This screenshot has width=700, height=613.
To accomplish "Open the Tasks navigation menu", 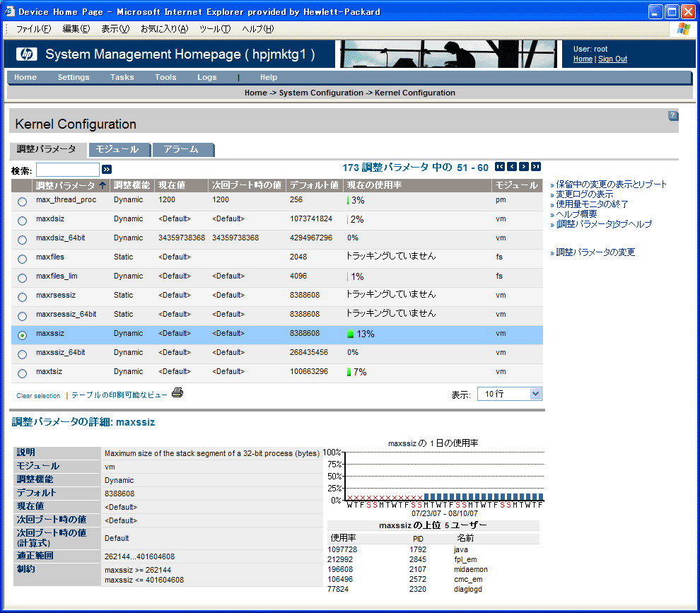I will coord(122,77).
